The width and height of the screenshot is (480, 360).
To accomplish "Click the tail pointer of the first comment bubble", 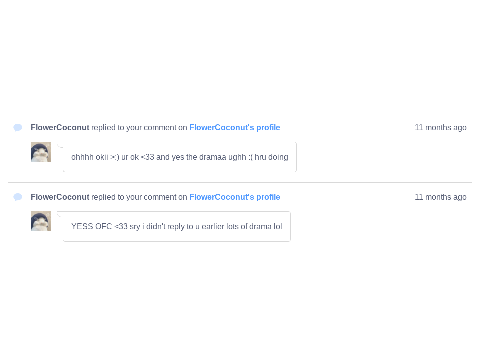I will (x=60, y=146).
